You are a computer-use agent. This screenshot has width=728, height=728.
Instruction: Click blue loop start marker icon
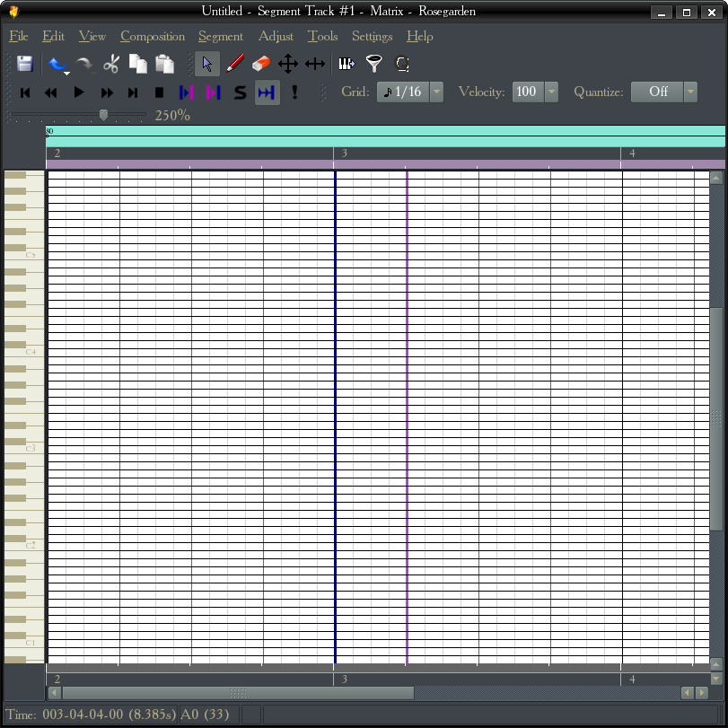(186, 92)
